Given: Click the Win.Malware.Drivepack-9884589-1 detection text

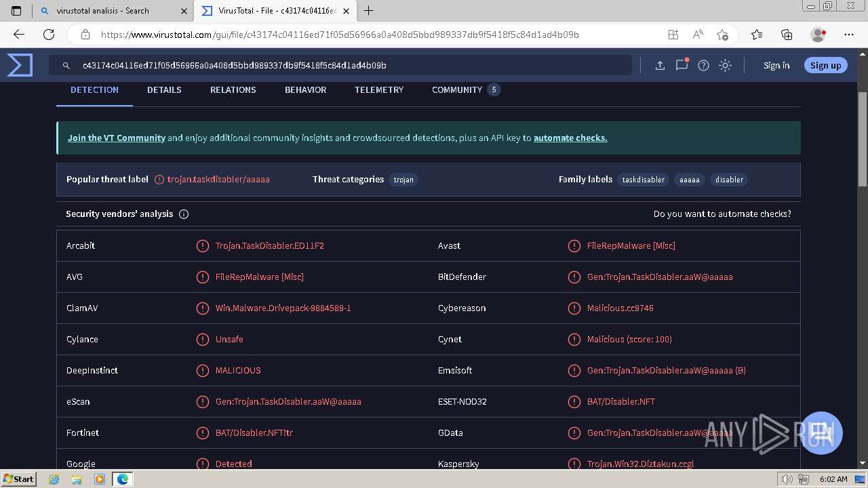Looking at the screenshot, I should click(x=283, y=308).
